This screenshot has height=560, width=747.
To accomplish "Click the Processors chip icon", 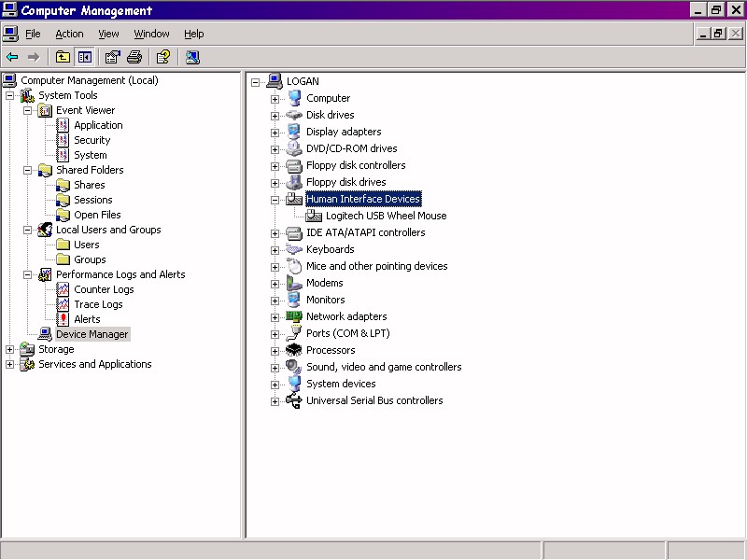I will [x=294, y=350].
